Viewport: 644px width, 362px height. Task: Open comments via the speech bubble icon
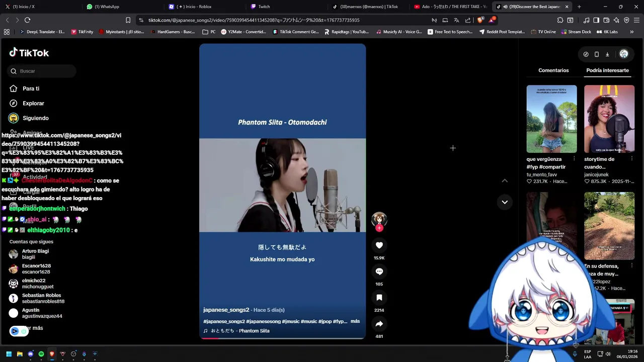[x=379, y=271]
